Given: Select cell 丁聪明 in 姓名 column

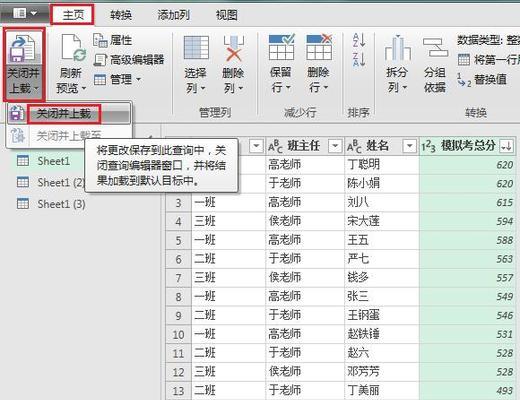Looking at the screenshot, I should [382, 165].
